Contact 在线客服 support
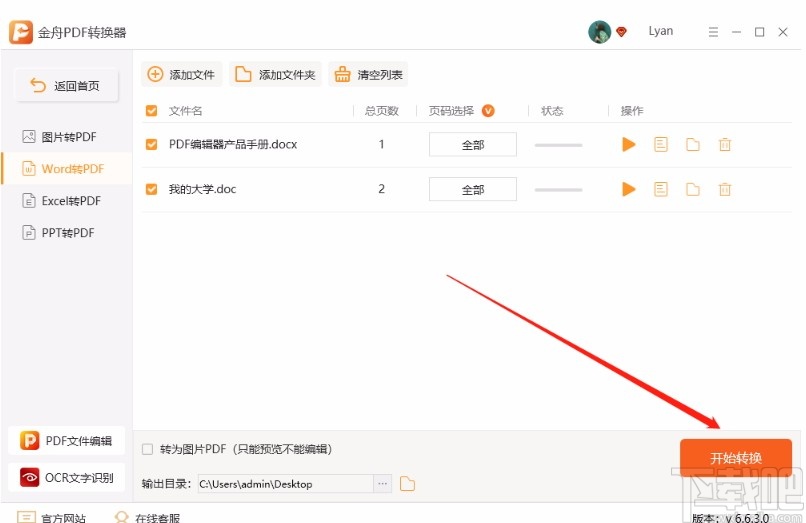 coord(148,517)
